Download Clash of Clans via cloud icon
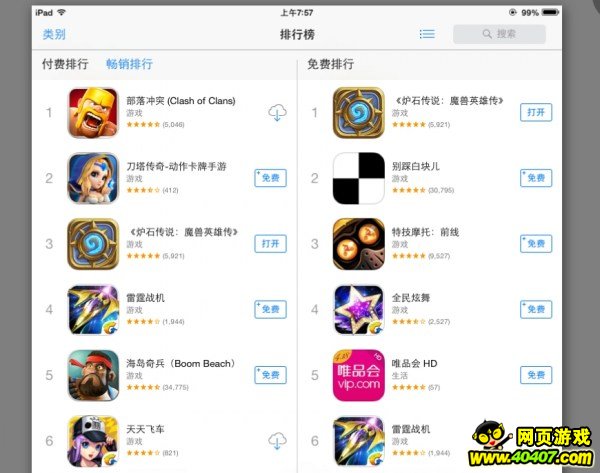The height and width of the screenshot is (473, 600). coord(277,113)
